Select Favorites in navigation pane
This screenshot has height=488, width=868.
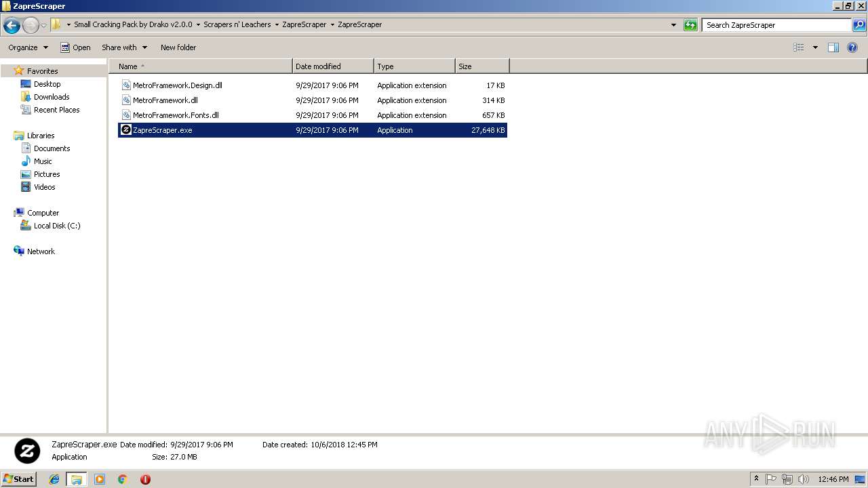click(42, 71)
